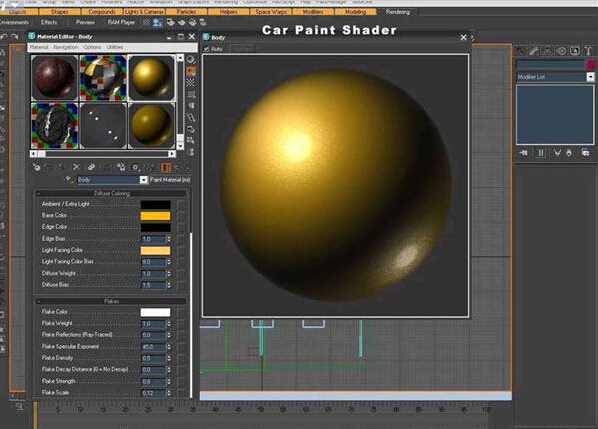Click Video Color Check icon

click(x=191, y=106)
